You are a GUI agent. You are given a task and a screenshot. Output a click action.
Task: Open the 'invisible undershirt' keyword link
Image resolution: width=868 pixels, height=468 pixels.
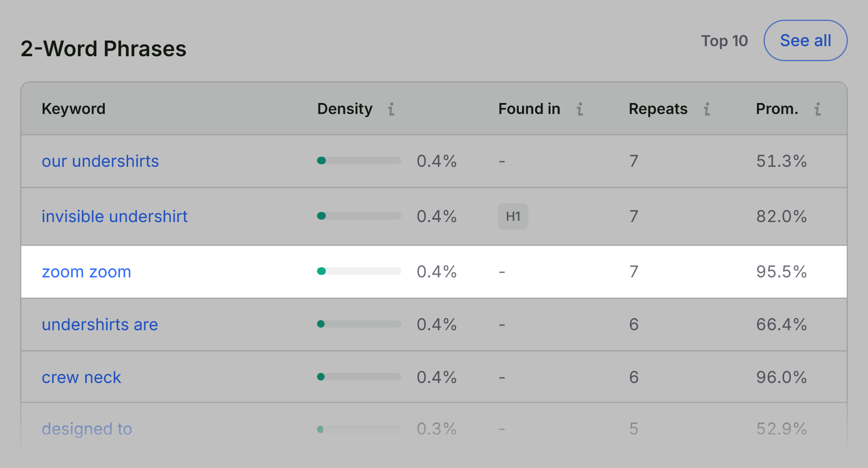tap(115, 216)
